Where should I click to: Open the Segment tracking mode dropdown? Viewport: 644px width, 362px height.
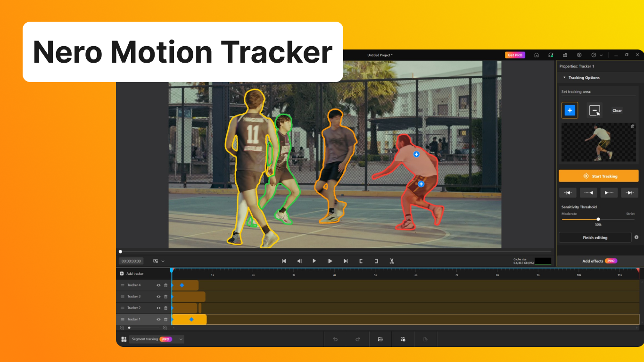pos(181,339)
